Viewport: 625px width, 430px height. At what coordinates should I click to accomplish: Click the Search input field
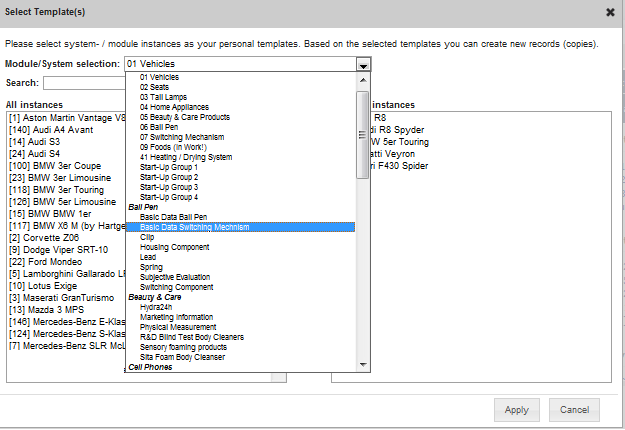[84, 83]
